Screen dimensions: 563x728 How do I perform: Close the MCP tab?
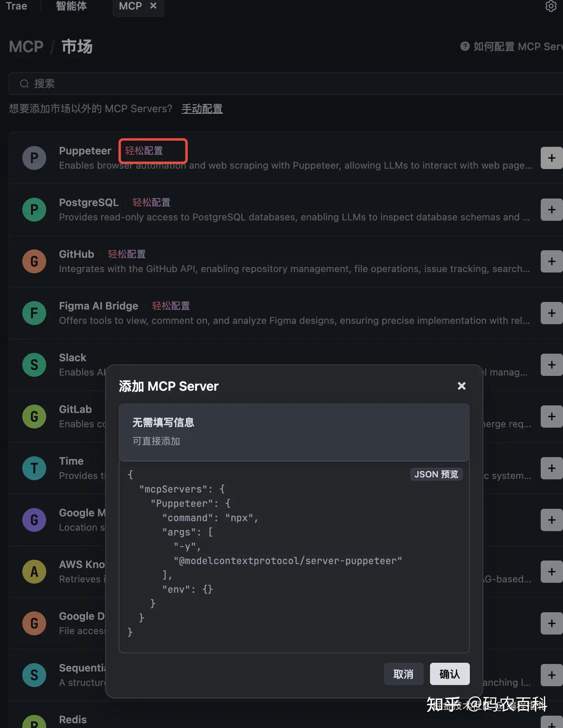tap(153, 6)
